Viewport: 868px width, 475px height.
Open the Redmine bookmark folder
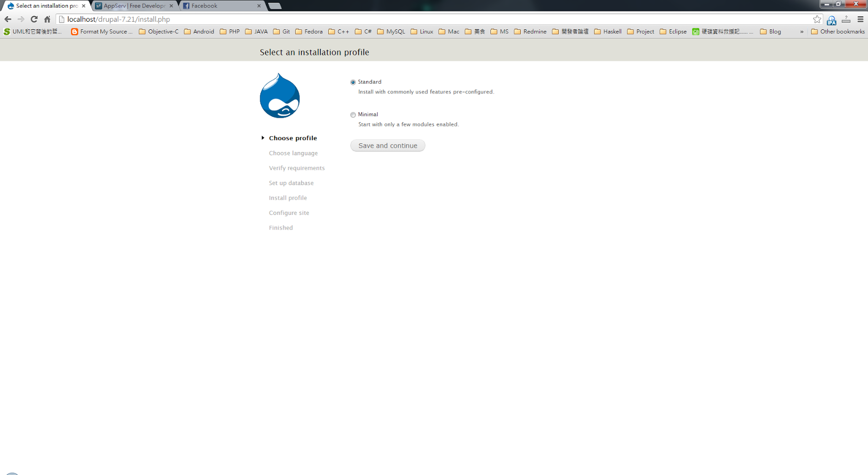point(530,31)
